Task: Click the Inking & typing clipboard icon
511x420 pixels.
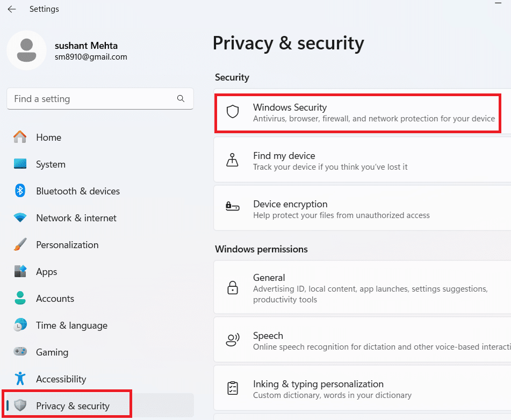Action: 233,388
